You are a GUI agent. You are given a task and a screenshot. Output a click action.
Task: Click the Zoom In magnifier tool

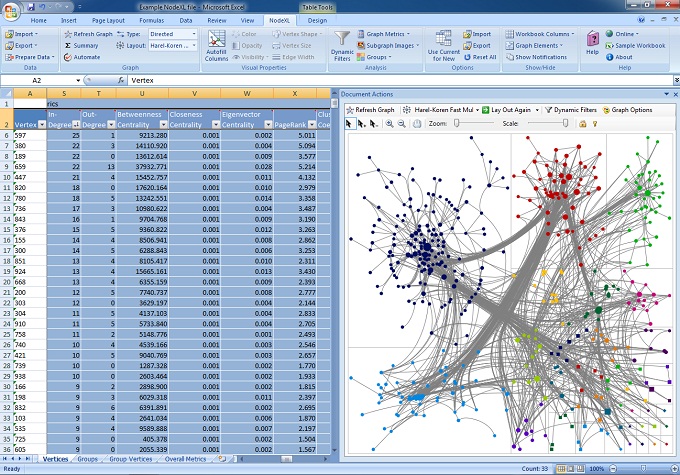coord(389,124)
